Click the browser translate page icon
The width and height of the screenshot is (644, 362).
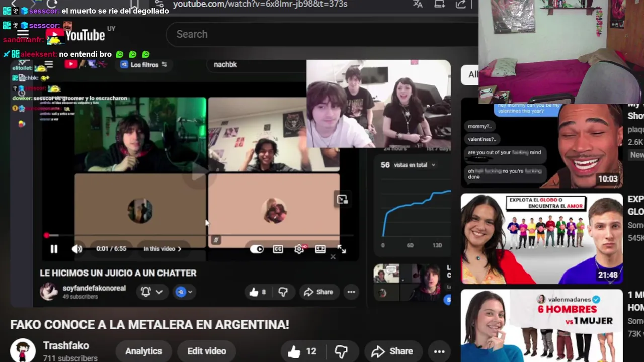pyautogui.click(x=418, y=4)
